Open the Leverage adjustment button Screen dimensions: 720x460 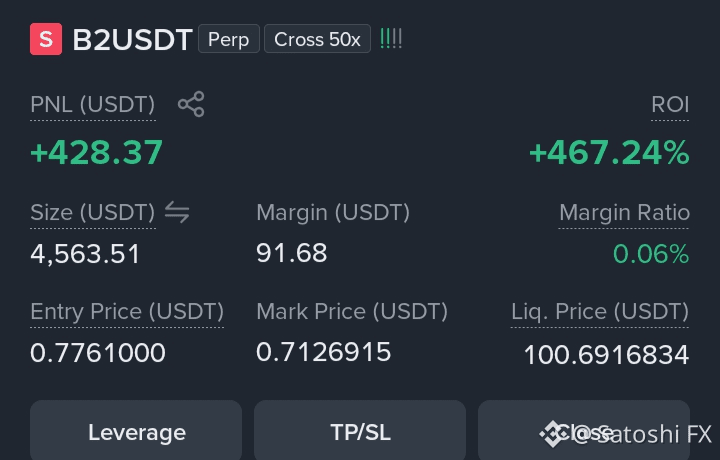[136, 430]
